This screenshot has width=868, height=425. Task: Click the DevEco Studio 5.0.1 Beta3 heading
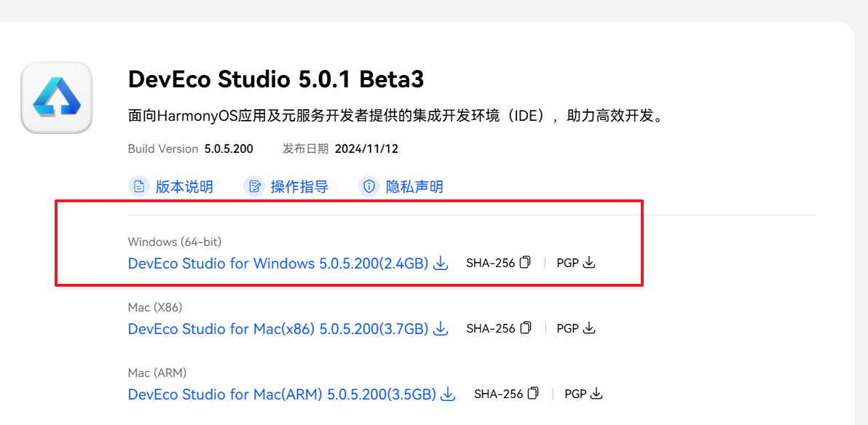[x=276, y=79]
